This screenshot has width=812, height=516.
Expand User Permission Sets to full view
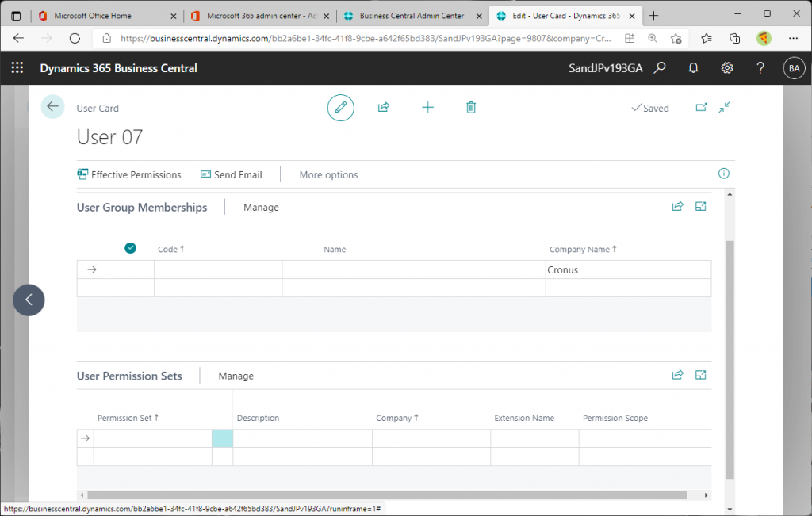click(701, 375)
